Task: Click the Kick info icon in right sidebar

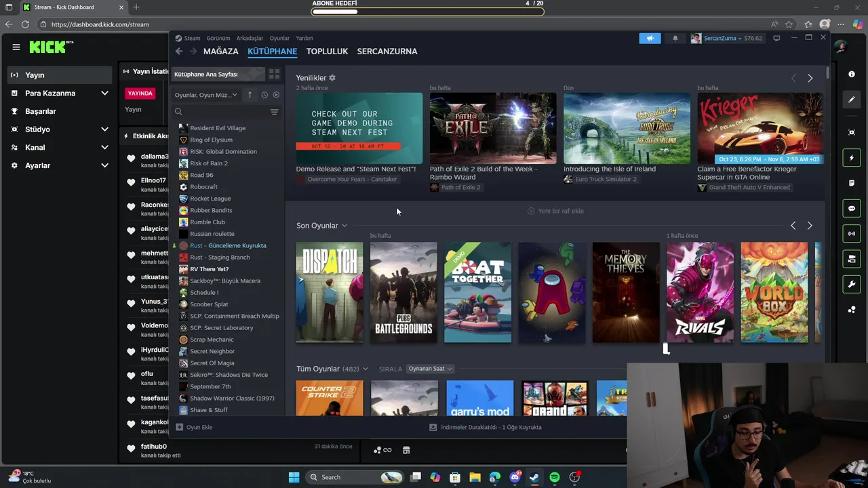Action: click(x=852, y=74)
